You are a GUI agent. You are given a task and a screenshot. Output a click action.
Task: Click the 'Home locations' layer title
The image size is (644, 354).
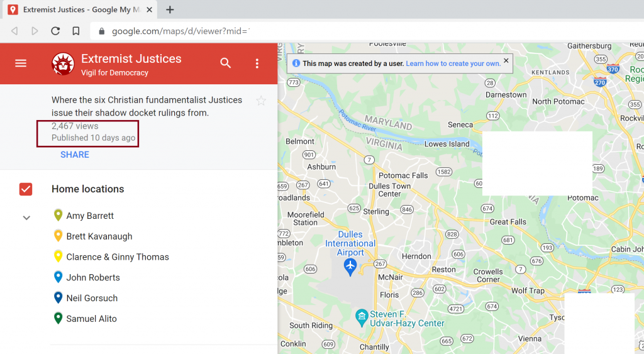(x=88, y=189)
